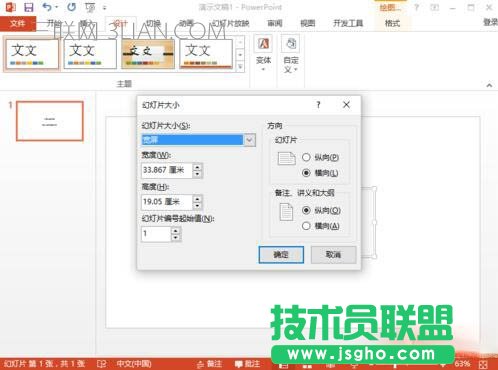Viewport: 498px width, 370px height.
Task: Click the Start From Beginning slideshow icon
Action: [90, 7]
